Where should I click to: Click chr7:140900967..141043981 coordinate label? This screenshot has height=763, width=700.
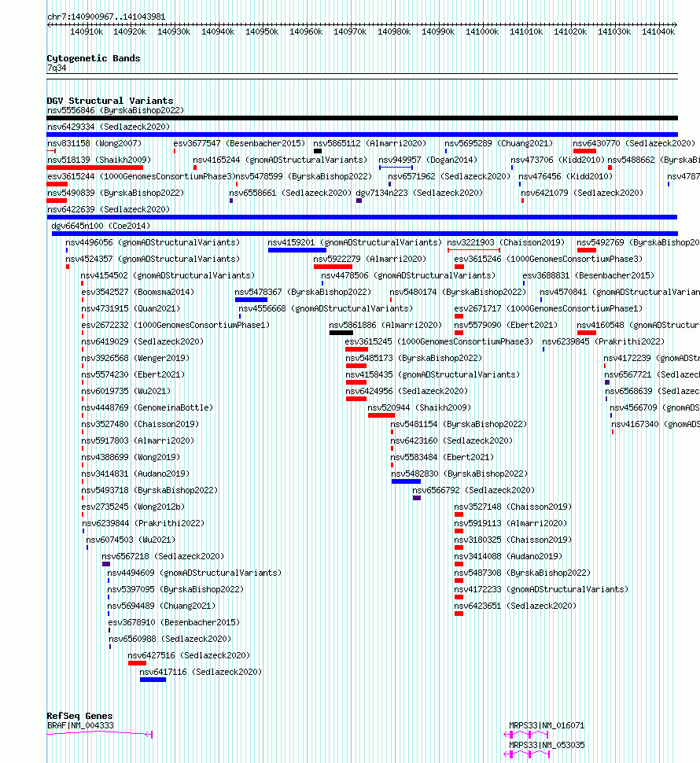tap(106, 17)
